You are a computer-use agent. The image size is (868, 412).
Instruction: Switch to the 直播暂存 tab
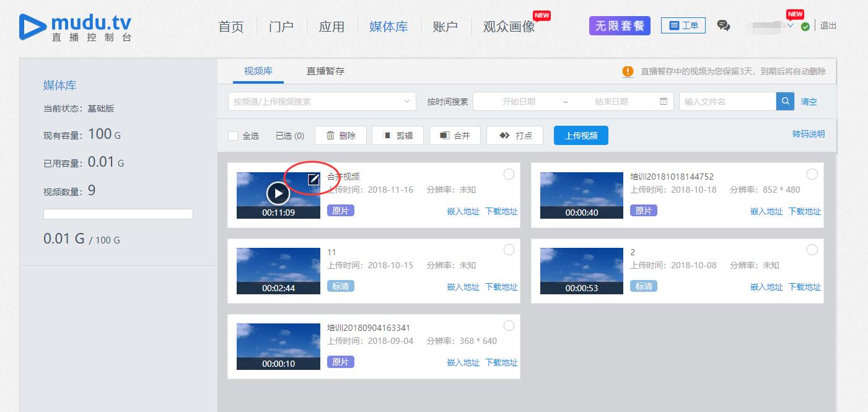click(325, 71)
